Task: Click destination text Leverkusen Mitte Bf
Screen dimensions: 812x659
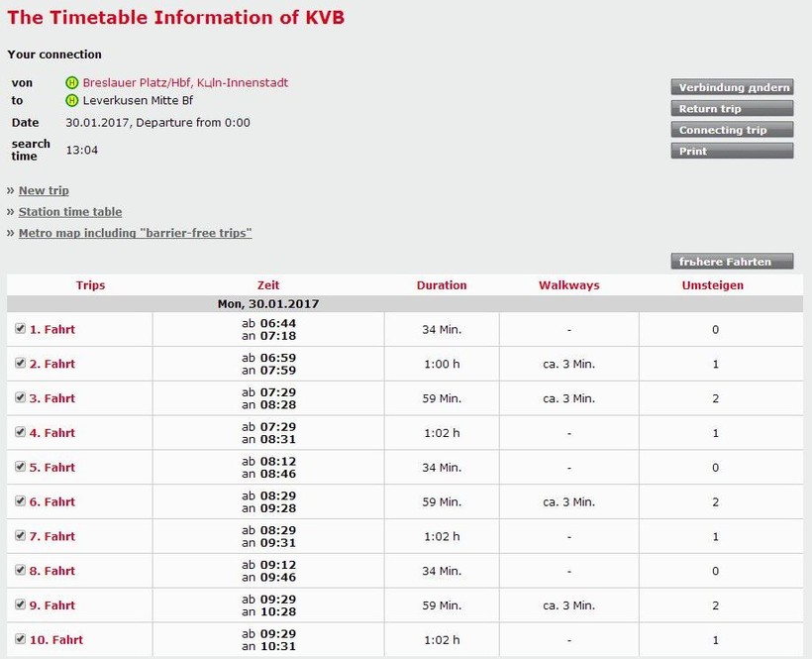Action: tap(138, 100)
